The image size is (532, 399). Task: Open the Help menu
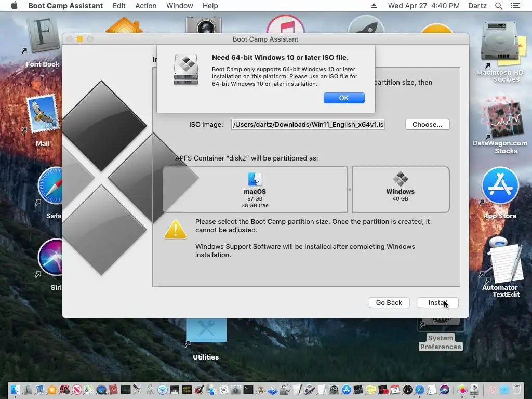[210, 6]
